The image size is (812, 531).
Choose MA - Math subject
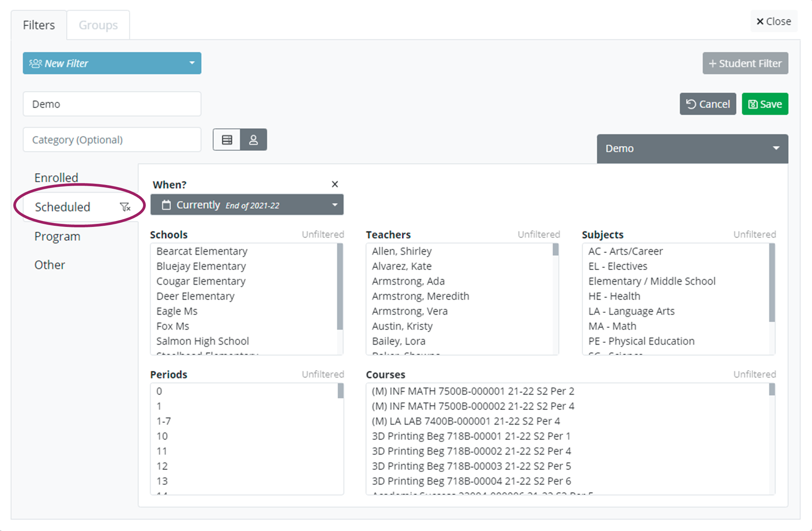612,326
